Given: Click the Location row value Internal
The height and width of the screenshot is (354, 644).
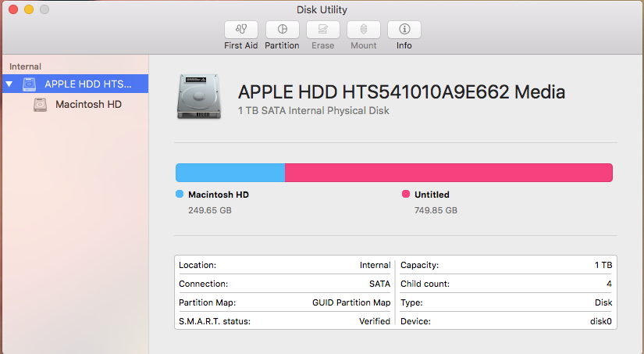Looking at the screenshot, I should tap(375, 265).
